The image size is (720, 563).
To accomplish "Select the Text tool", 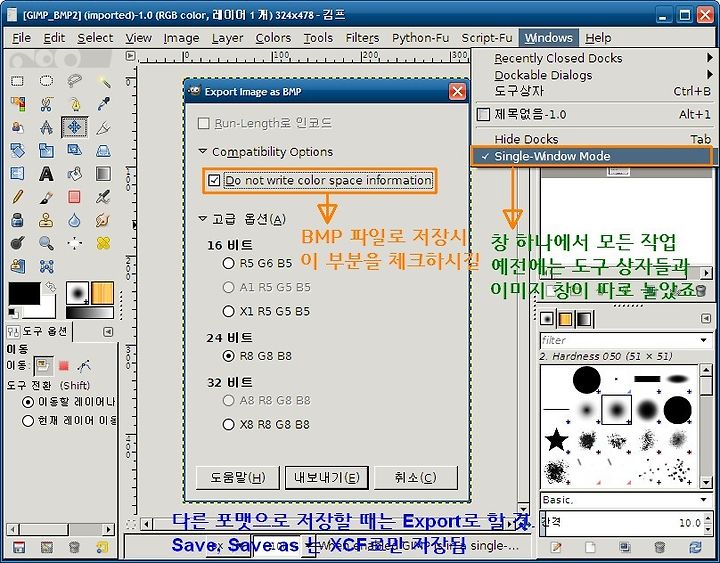I will click(46, 174).
